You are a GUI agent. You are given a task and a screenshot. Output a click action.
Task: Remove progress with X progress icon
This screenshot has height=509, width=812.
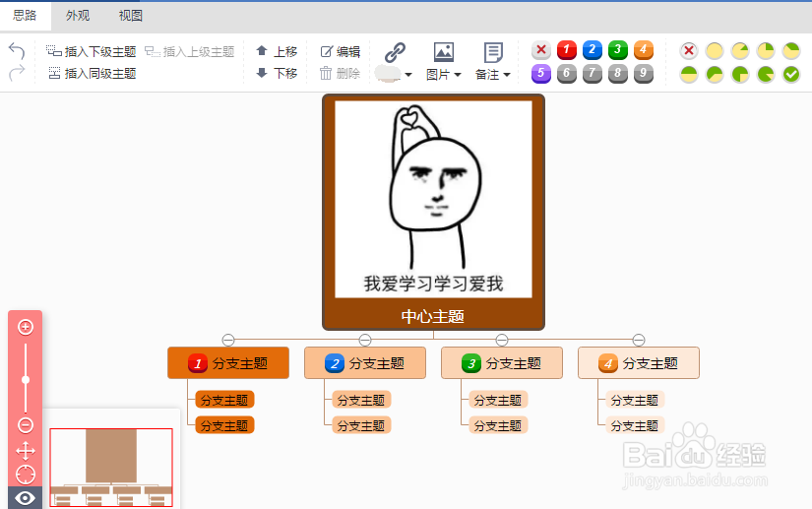pos(689,50)
